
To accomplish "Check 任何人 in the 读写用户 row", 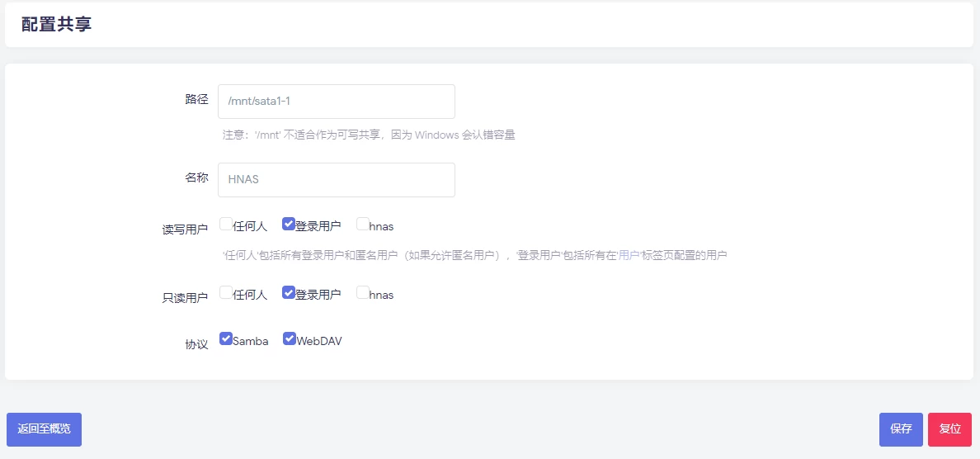I will click(226, 224).
